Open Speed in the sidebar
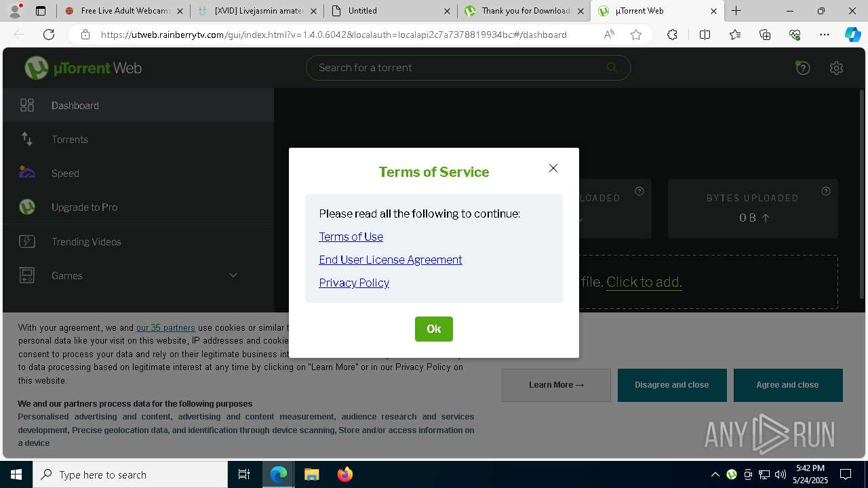 tap(138, 173)
